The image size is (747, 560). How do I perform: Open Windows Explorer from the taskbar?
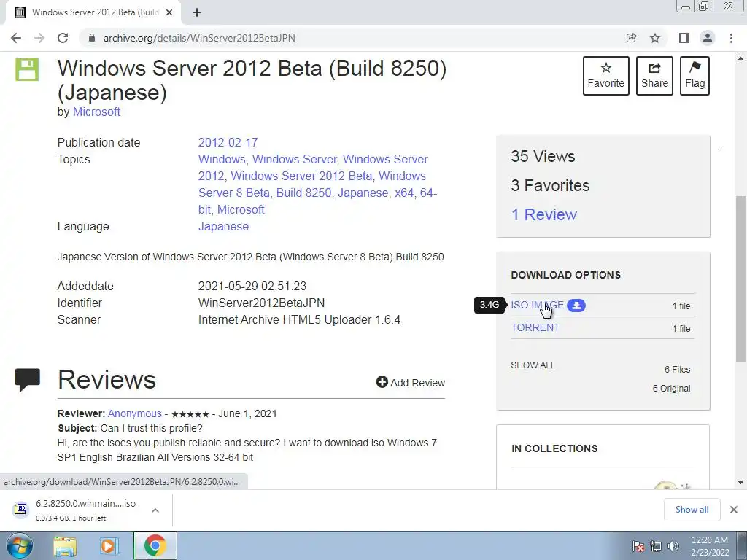click(x=65, y=545)
